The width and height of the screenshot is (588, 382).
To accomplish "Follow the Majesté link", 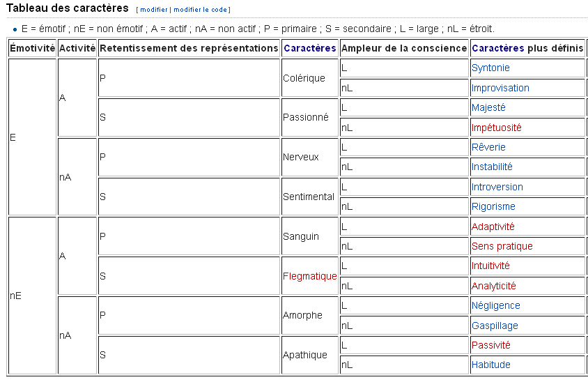I will click(x=488, y=107).
